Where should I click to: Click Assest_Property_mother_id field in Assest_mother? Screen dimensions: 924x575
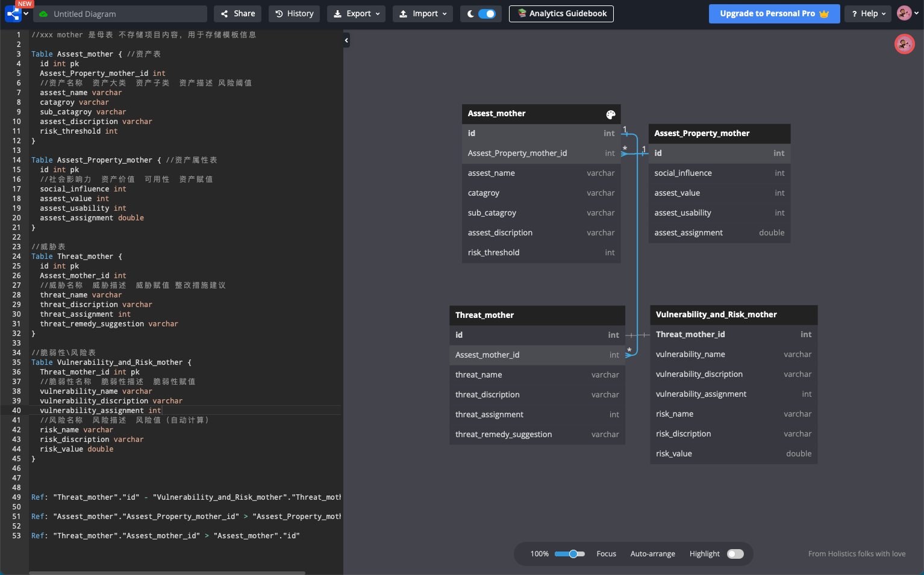coord(541,154)
